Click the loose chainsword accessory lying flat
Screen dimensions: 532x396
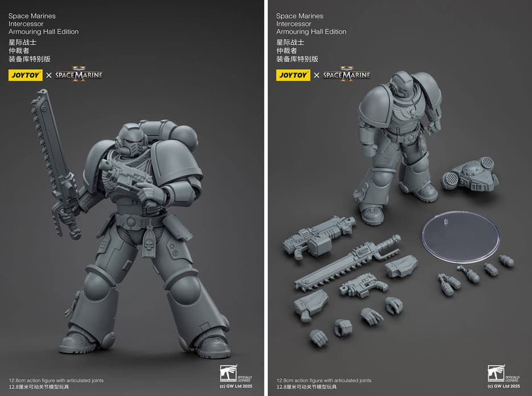pyautogui.click(x=347, y=263)
